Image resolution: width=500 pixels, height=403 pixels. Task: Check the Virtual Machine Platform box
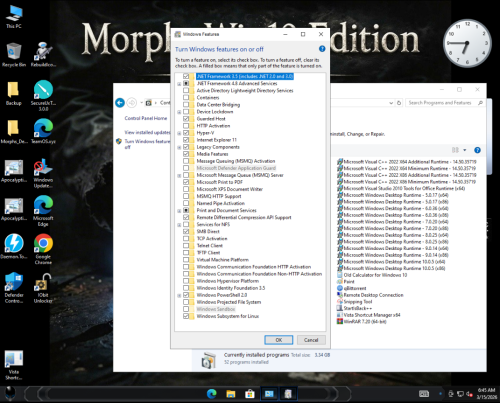pos(186,260)
